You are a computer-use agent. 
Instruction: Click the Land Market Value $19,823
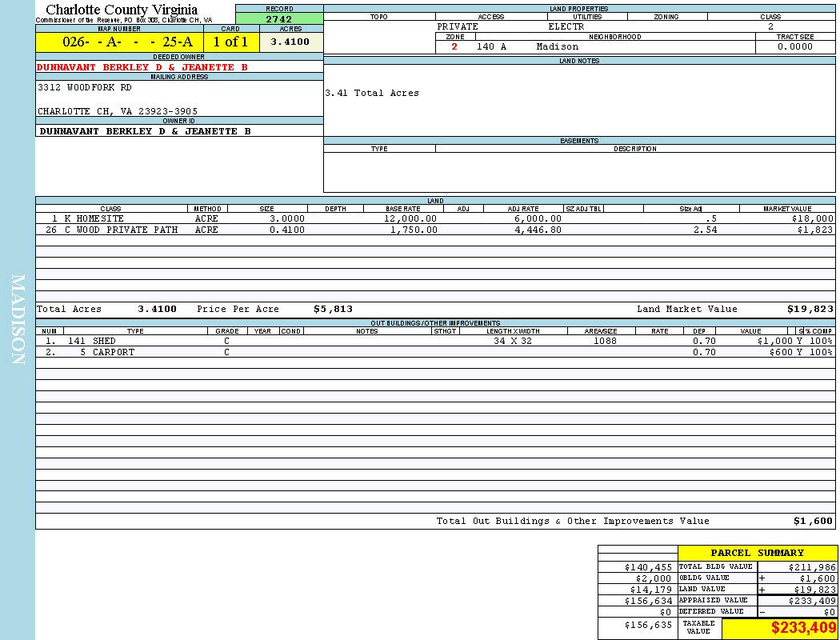tap(810, 309)
